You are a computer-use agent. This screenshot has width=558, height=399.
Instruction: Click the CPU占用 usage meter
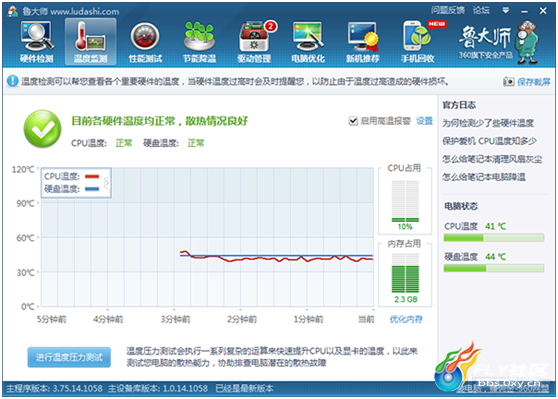(405, 201)
